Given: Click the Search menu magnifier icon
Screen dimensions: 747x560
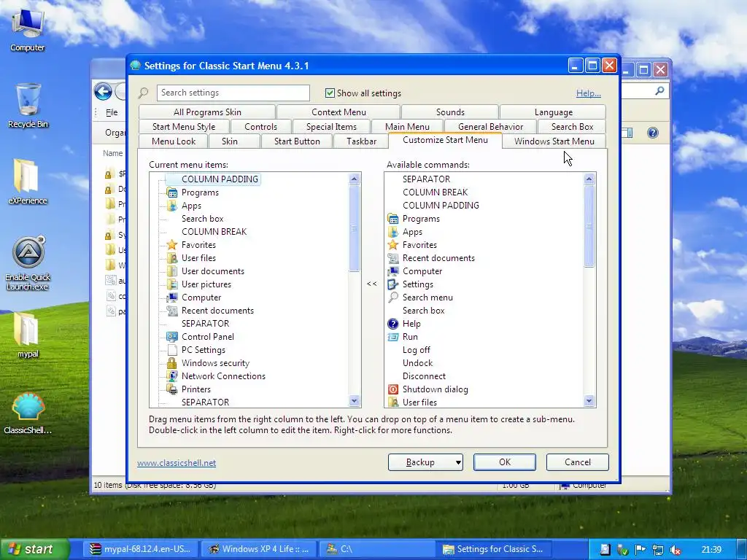Looking at the screenshot, I should point(393,297).
